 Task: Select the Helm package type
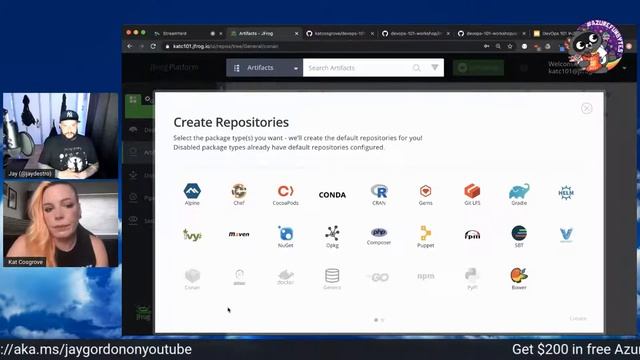[566, 193]
